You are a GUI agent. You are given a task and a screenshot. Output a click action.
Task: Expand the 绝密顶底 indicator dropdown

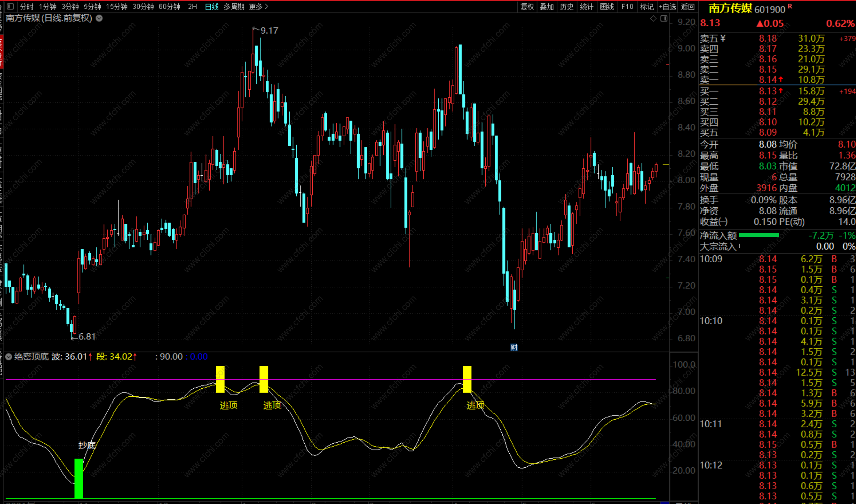click(9, 357)
